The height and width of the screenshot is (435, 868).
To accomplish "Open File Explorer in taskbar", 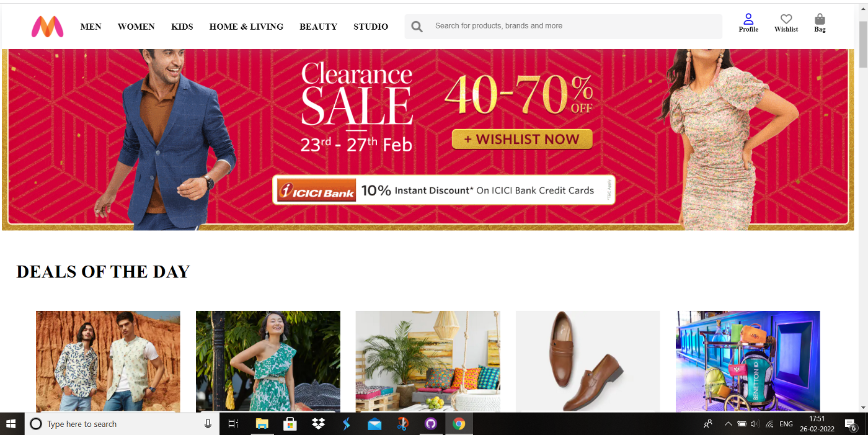I will [262, 424].
